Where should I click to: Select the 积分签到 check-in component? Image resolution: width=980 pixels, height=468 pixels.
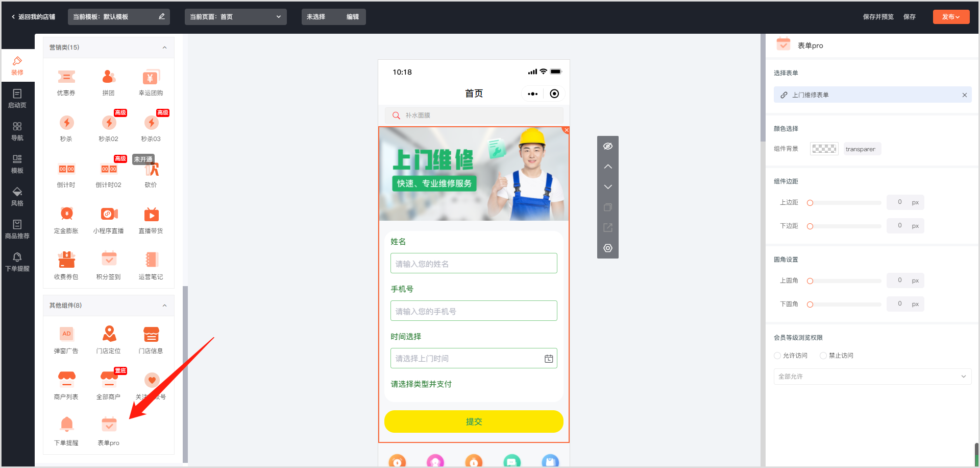pos(109,260)
